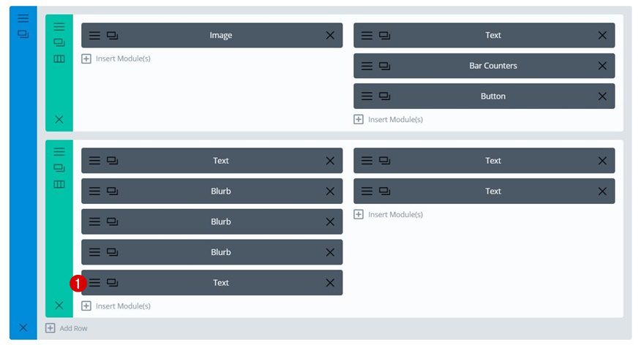
Task: Open settings for the first green row
Action: (x=59, y=26)
